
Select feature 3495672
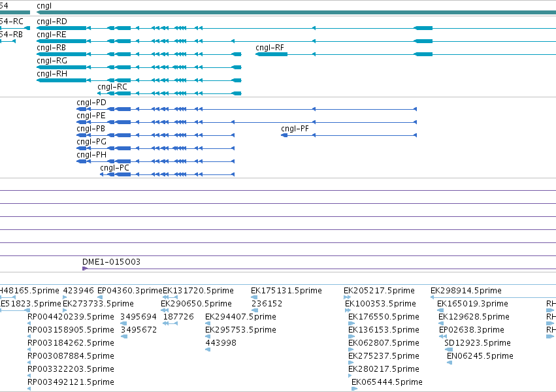pyautogui.click(x=139, y=330)
